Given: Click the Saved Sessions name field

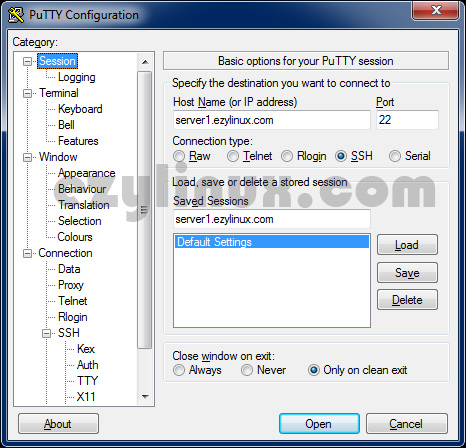Looking at the screenshot, I should [x=272, y=219].
